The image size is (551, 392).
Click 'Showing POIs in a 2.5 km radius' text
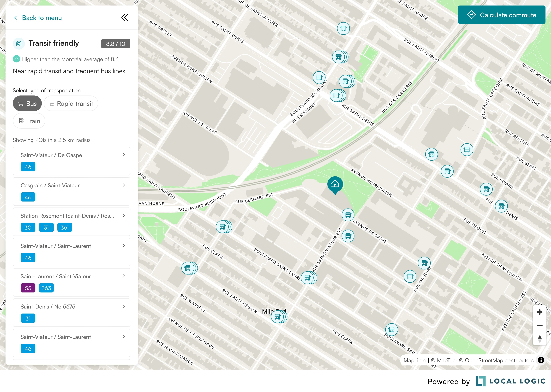pyautogui.click(x=52, y=140)
